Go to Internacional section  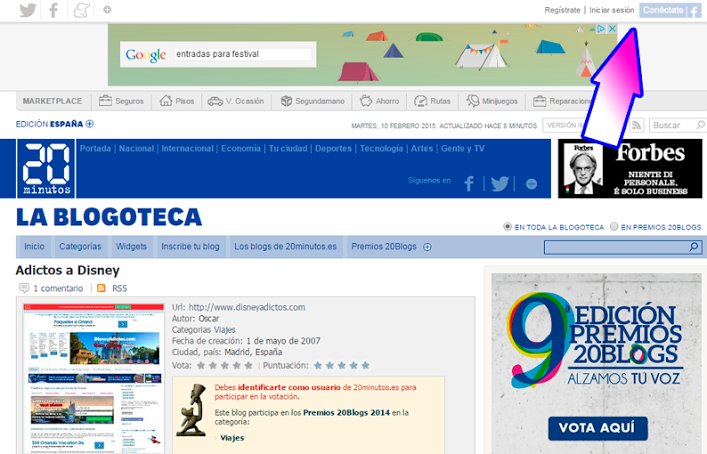pyautogui.click(x=188, y=148)
